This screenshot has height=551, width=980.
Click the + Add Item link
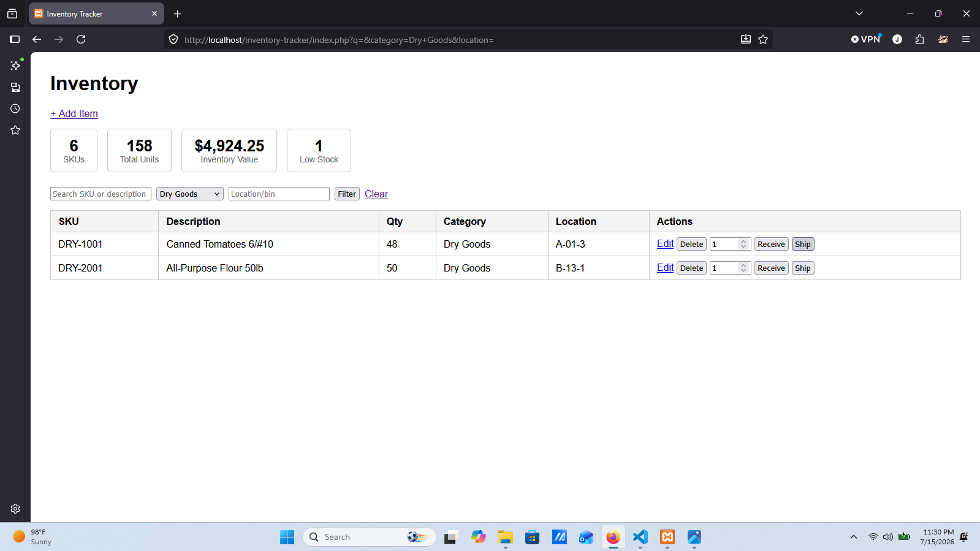coord(74,113)
